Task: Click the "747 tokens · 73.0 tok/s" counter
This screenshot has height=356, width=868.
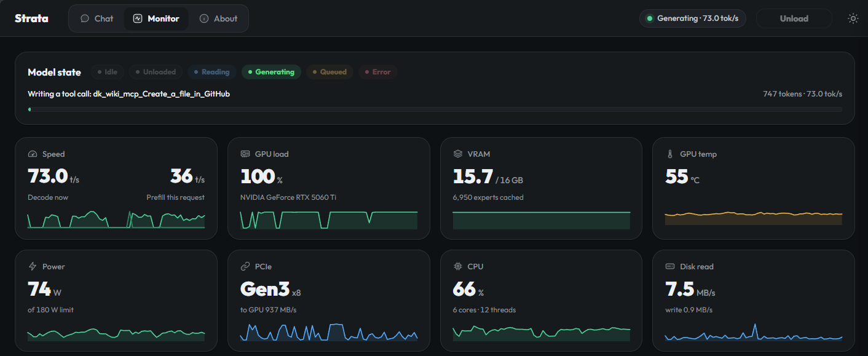Action: pos(803,94)
